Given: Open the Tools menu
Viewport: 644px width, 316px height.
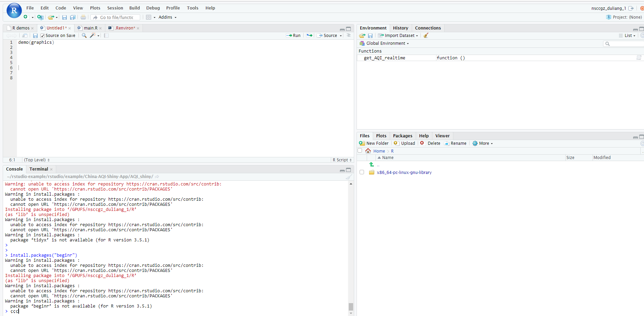Looking at the screenshot, I should (193, 8).
